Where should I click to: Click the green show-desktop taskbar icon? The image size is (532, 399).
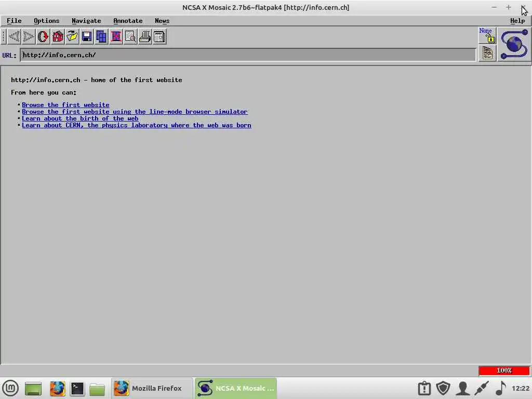tap(33, 389)
